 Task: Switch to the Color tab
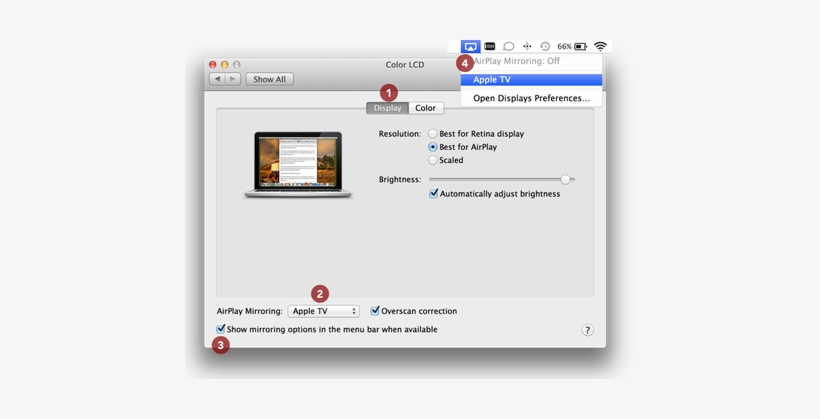coord(426,108)
